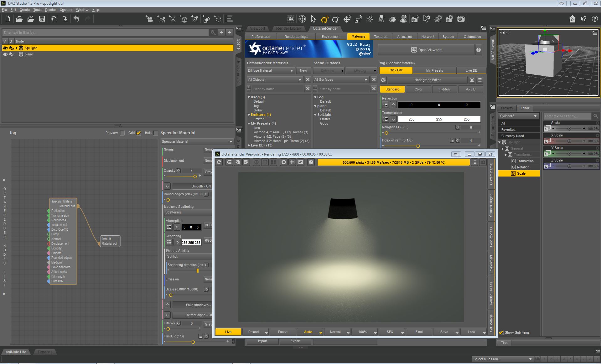This screenshot has width=601, height=364.
Task: Click the Index of refr. slider handle
Action: (x=418, y=146)
